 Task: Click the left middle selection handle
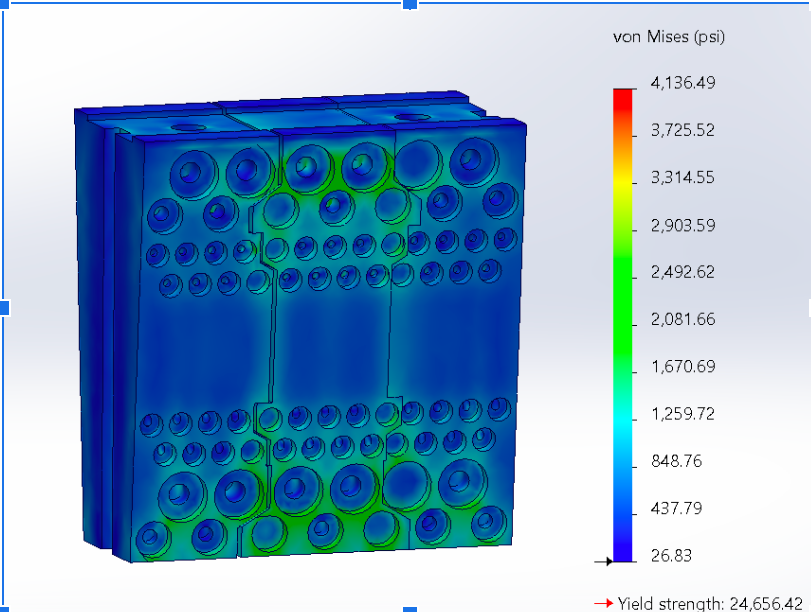coord(4,308)
